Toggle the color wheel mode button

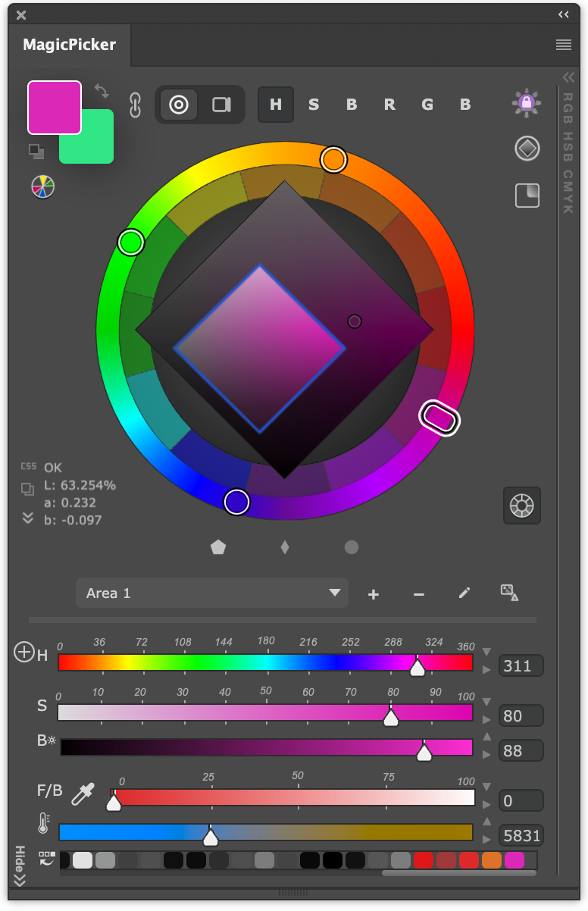click(179, 105)
